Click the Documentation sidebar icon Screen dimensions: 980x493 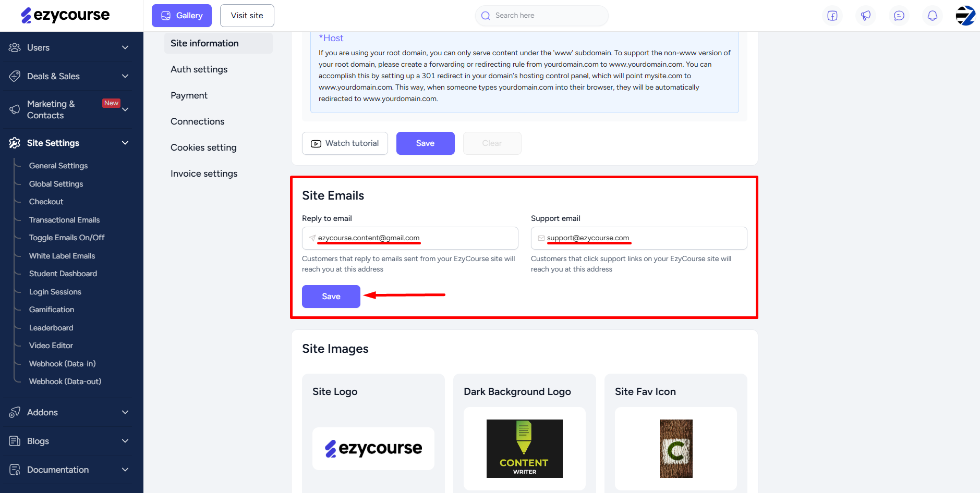15,470
